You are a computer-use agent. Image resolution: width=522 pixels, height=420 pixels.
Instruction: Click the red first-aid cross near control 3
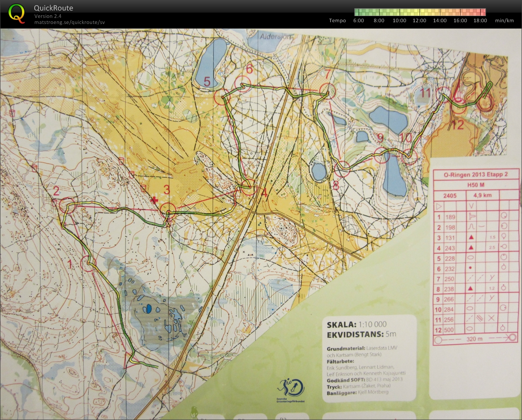(x=154, y=199)
